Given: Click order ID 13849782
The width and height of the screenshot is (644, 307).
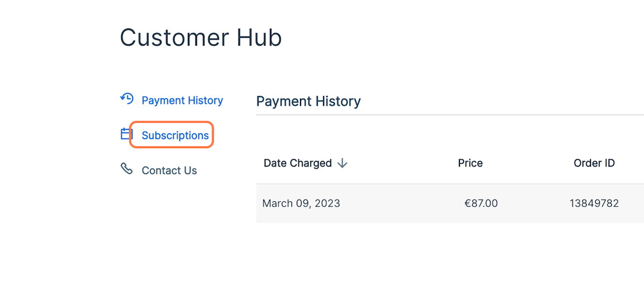Looking at the screenshot, I should coord(594,203).
